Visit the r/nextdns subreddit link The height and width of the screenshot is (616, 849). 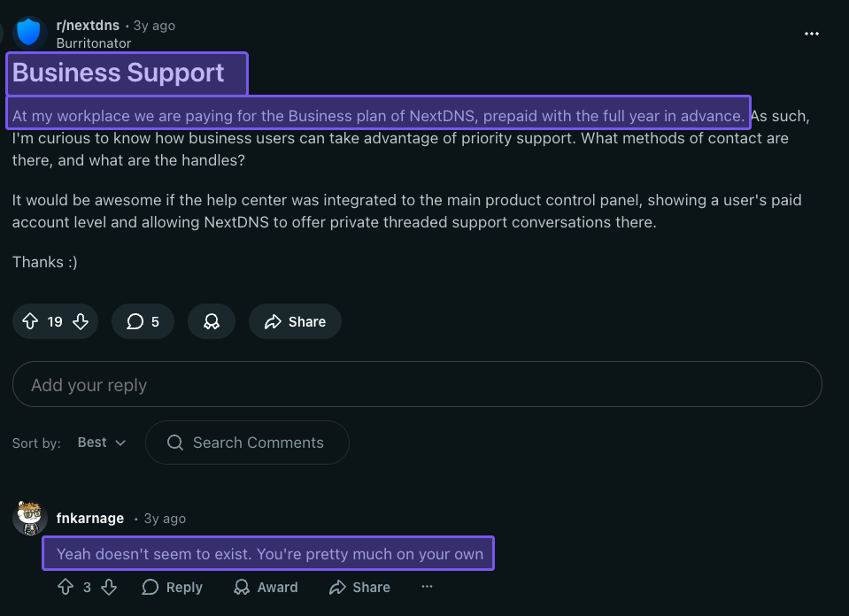[88, 26]
